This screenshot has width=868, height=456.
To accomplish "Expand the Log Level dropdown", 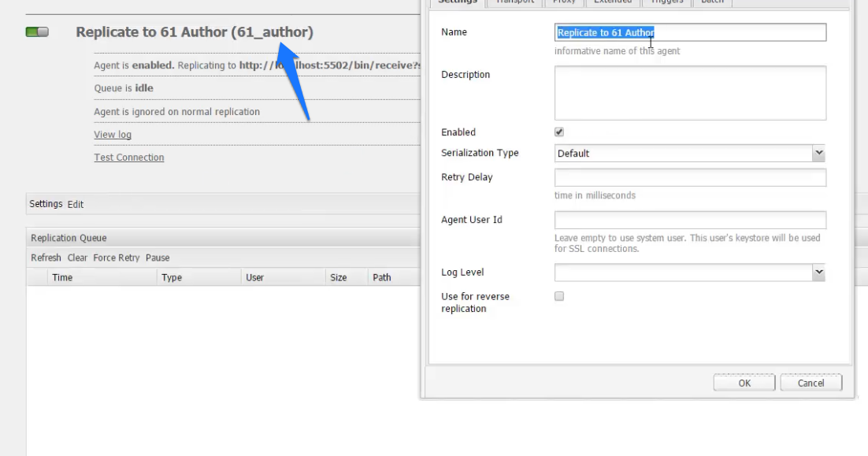I will coord(818,271).
